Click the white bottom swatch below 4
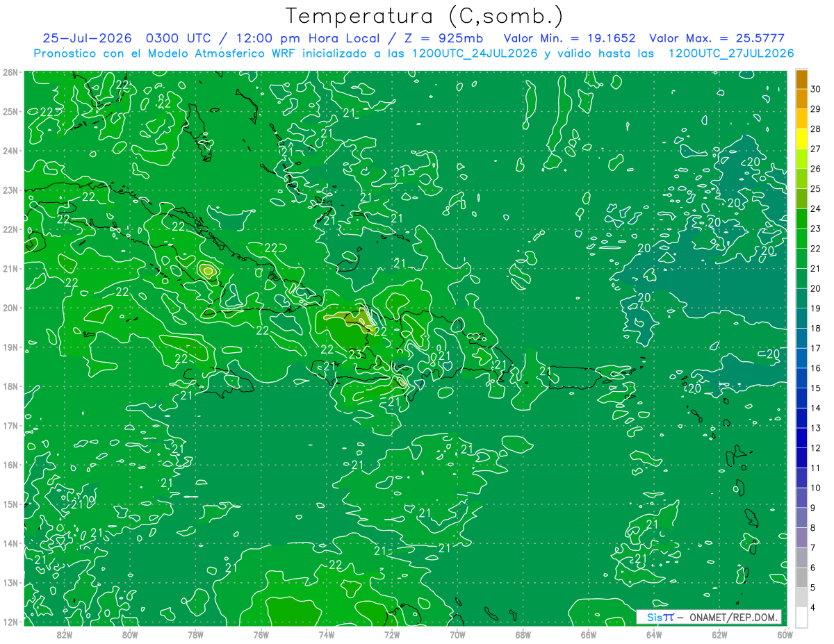Image resolution: width=834 pixels, height=644 pixels. point(801,617)
